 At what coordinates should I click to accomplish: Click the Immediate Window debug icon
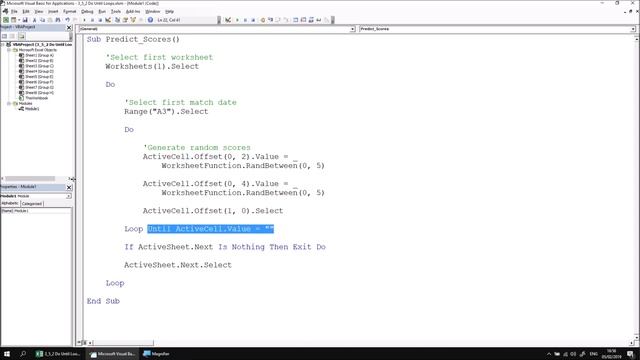pyautogui.click(x=303, y=20)
